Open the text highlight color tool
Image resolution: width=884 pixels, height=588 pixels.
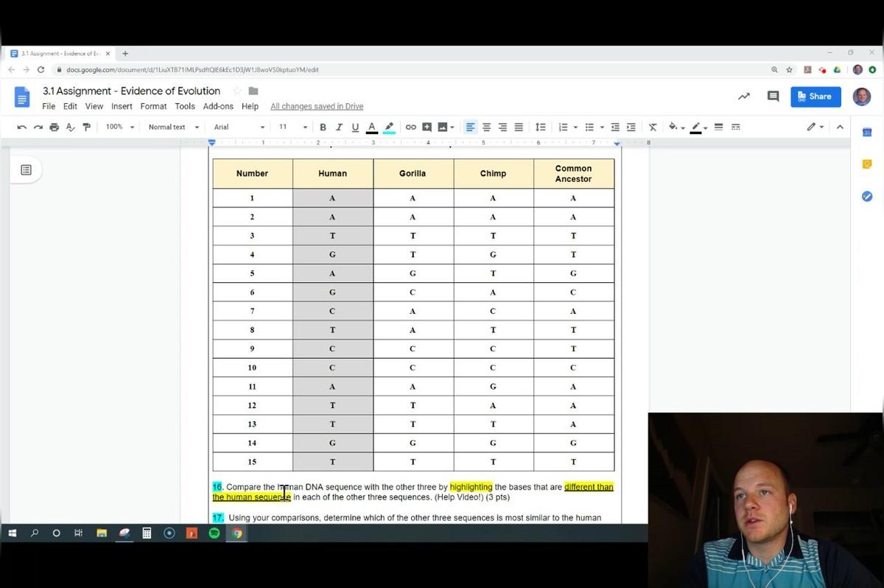389,127
